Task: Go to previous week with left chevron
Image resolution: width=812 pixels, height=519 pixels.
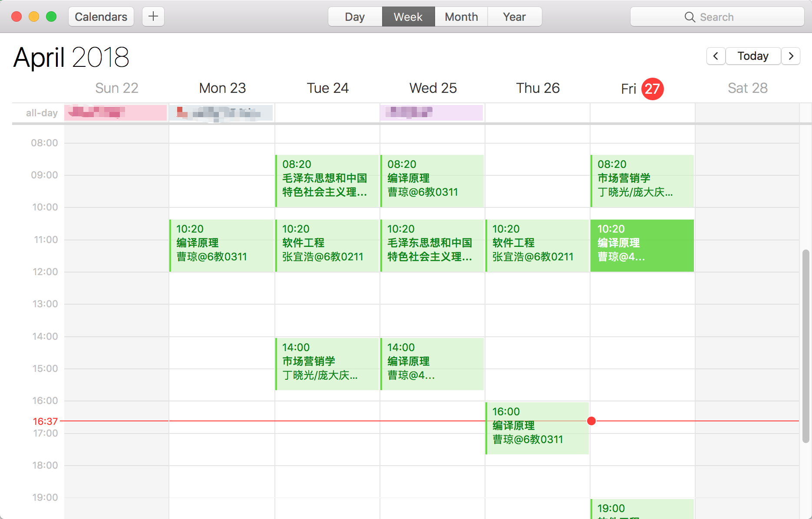Action: tap(716, 56)
